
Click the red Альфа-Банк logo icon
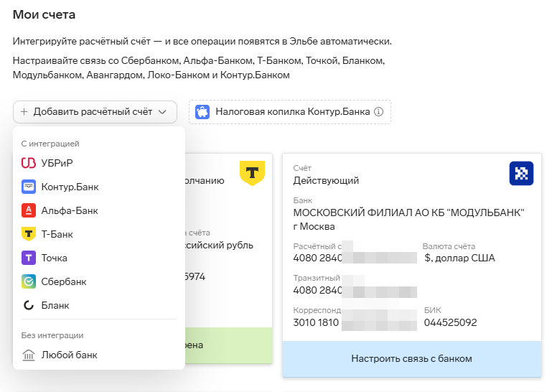tap(29, 210)
